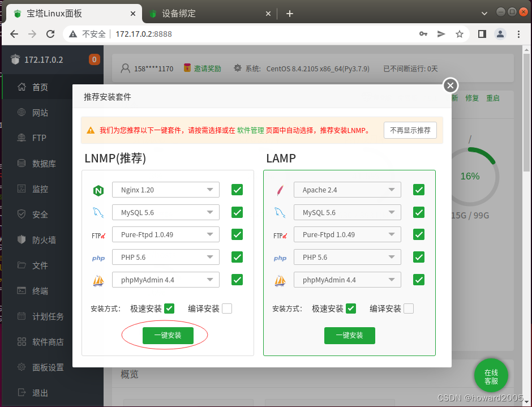Click the MySQL dolphin icon in LNMP
The image size is (532, 407).
(98, 213)
